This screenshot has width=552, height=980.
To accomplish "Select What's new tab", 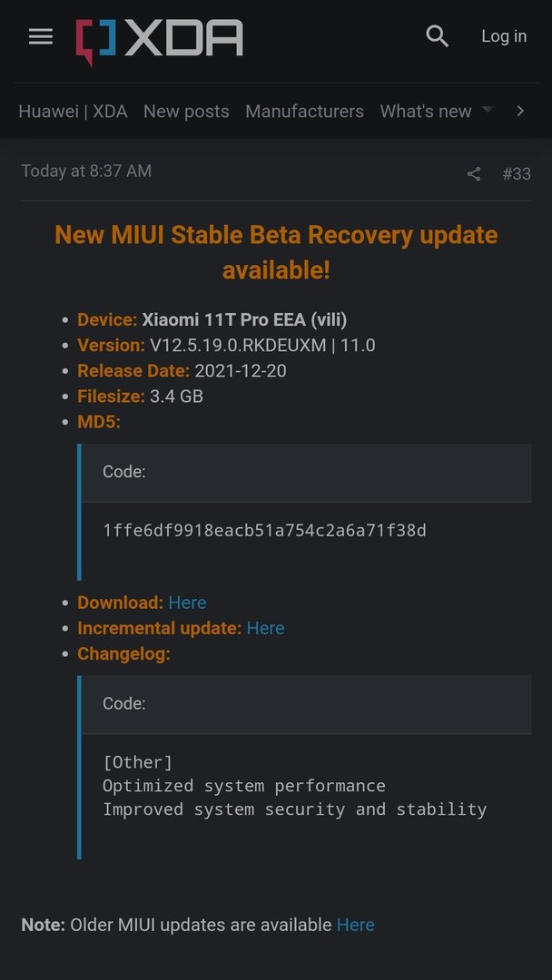I will [426, 112].
